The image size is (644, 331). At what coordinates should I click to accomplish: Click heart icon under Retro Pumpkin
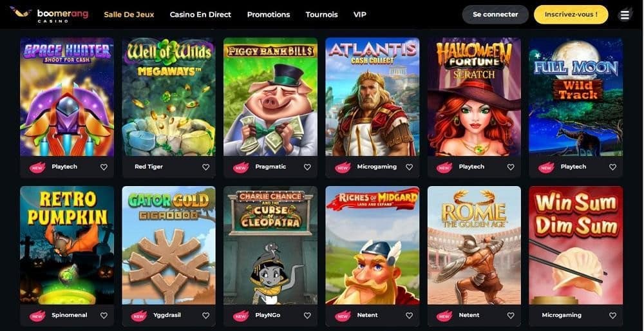104,316
